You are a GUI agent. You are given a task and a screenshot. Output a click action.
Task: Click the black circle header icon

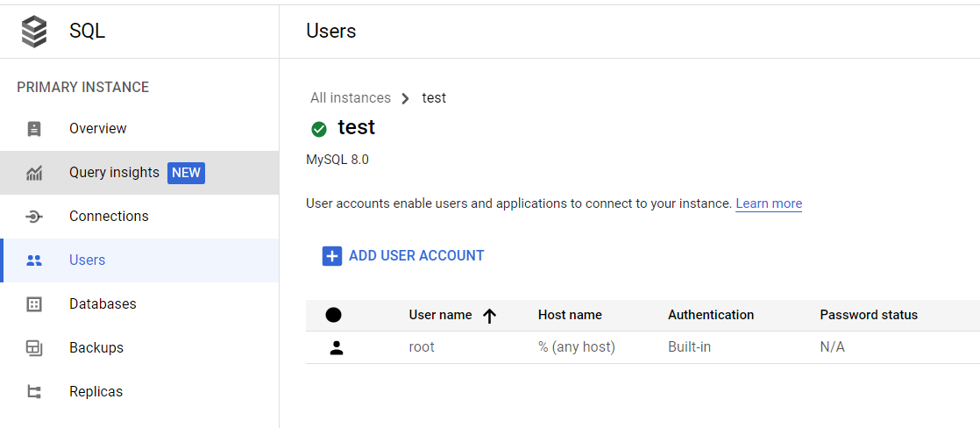334,315
